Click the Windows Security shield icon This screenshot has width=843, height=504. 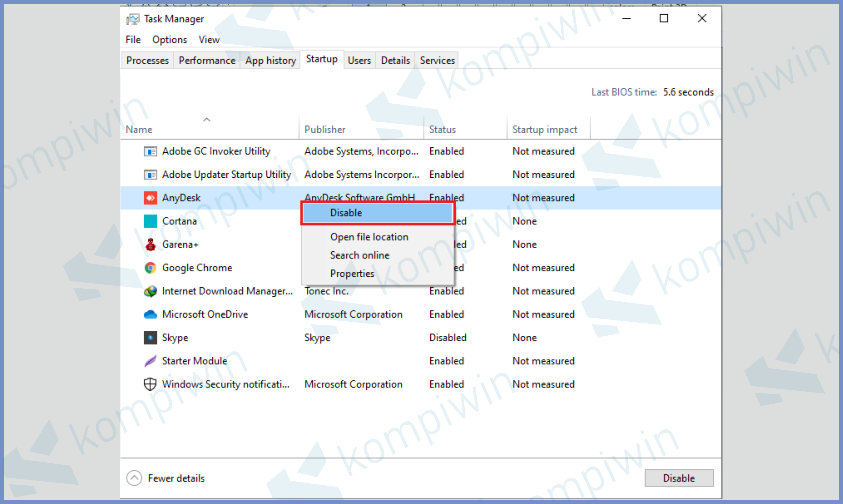(x=150, y=385)
